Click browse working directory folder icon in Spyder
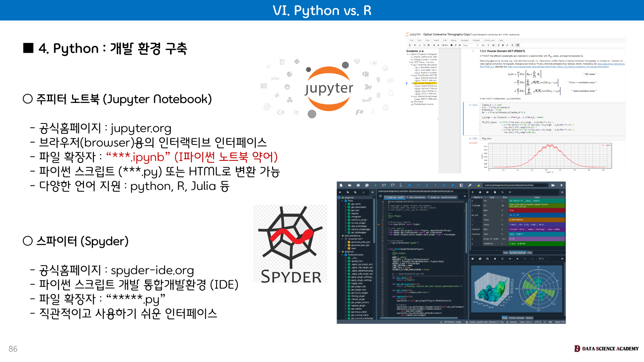The image size is (644, 362). [553, 185]
